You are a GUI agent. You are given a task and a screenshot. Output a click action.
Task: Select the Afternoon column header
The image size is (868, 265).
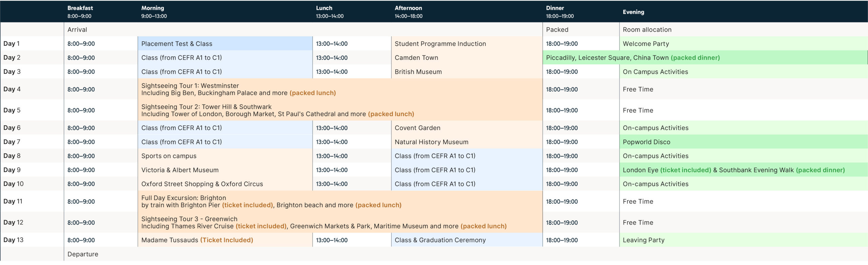408,12
